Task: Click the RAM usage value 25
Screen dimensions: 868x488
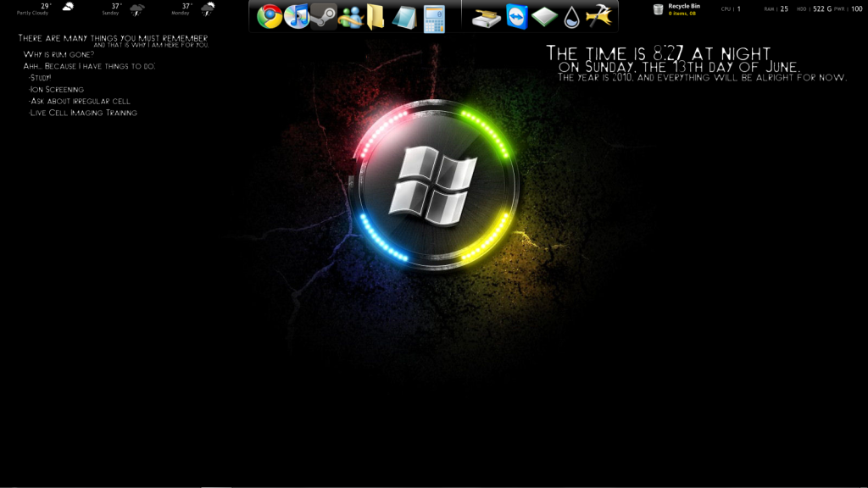Action: (784, 8)
